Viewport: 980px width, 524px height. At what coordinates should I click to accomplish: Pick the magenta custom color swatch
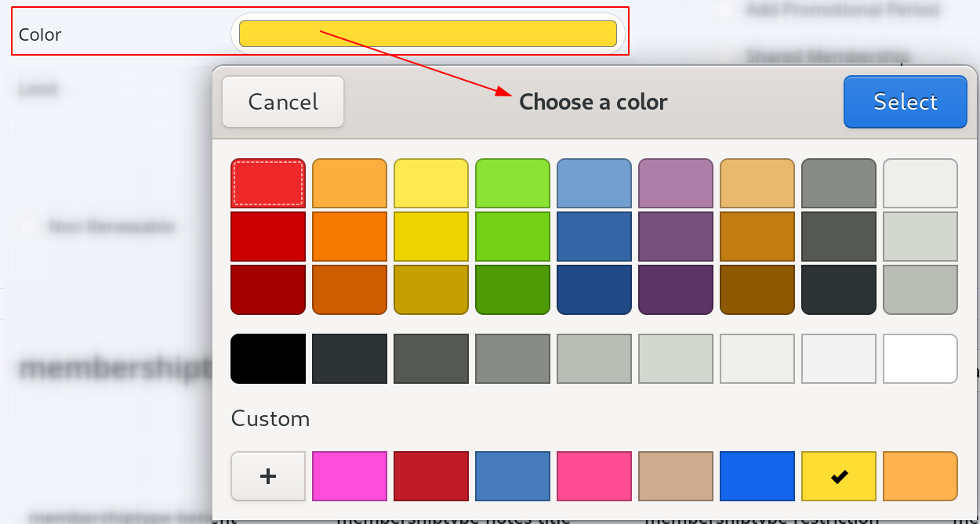coord(350,476)
